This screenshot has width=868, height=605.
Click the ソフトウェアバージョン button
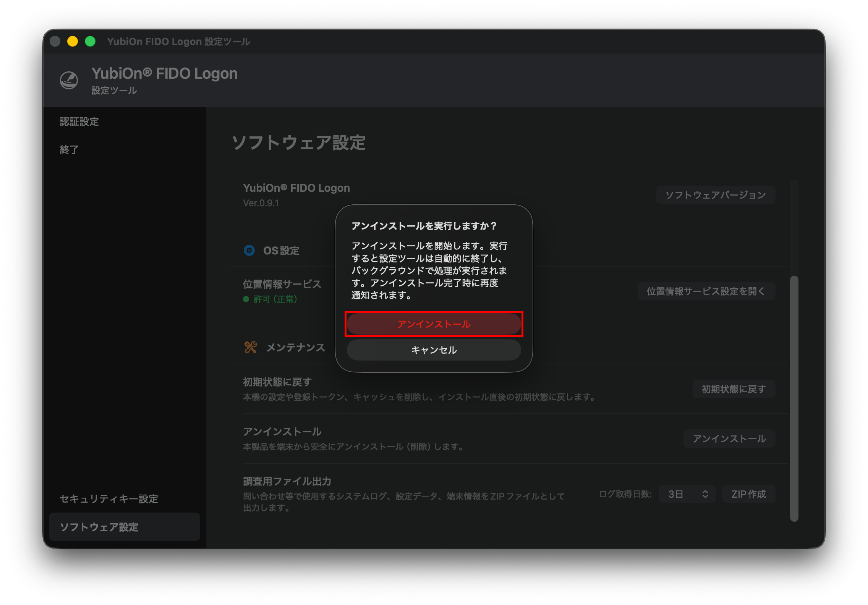pos(716,195)
